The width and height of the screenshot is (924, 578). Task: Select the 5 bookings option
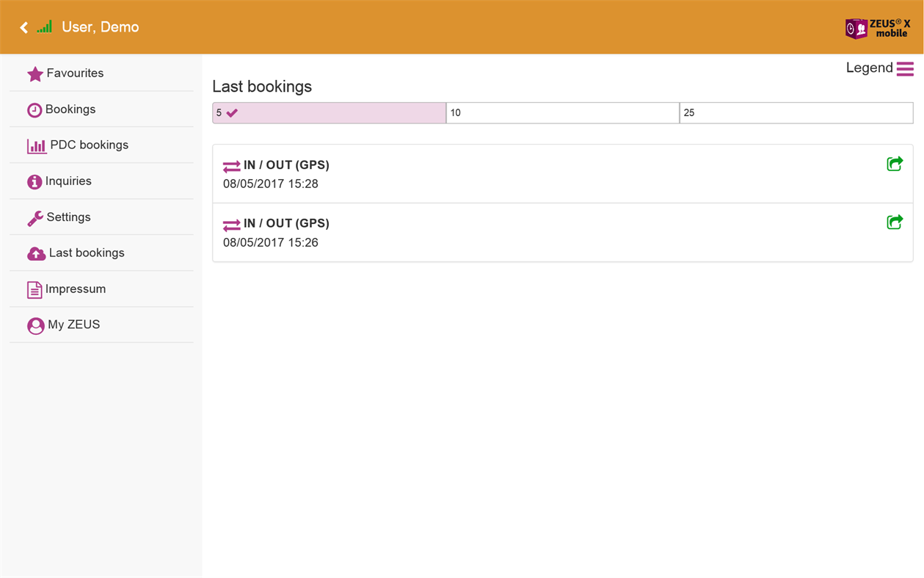(329, 113)
